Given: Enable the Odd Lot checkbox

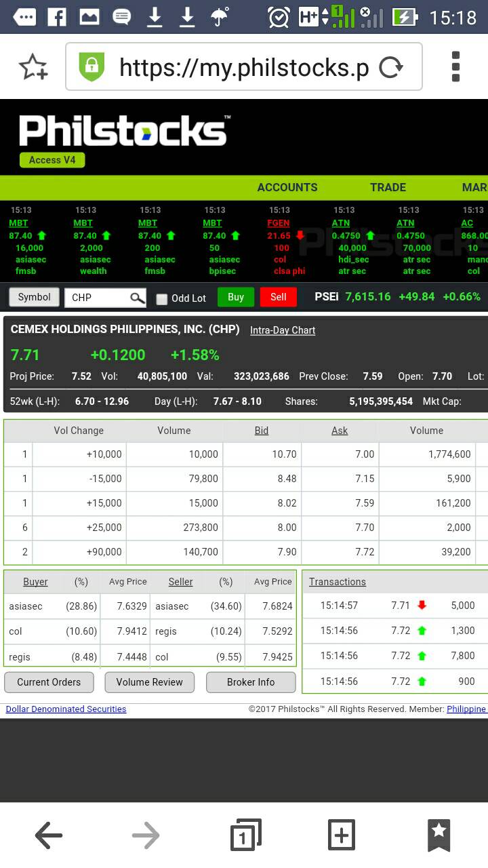Looking at the screenshot, I should coord(161,298).
